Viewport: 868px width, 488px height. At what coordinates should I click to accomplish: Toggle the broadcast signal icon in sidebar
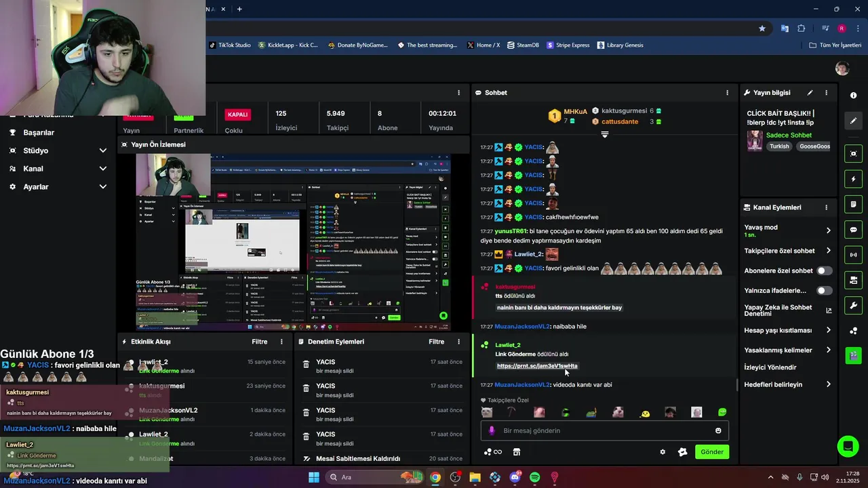tap(854, 255)
